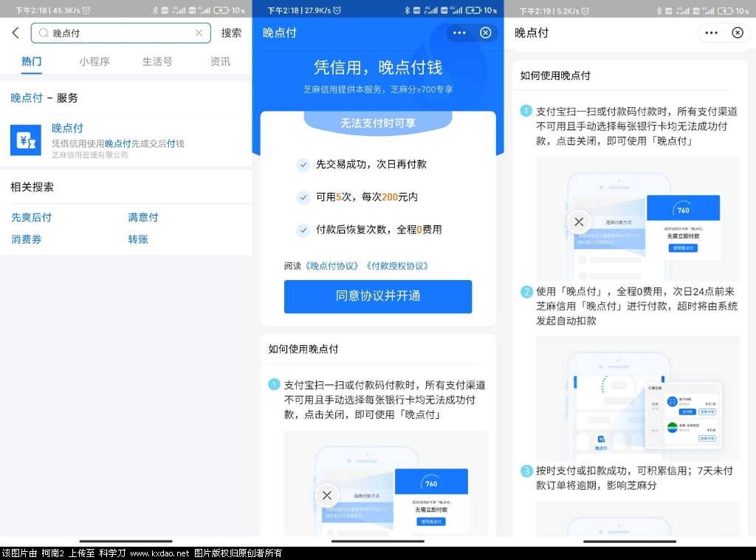The height and width of the screenshot is (560, 756).
Task: Tap the alarm clock icon in the 5.2K/s status bar
Action: point(585,10)
